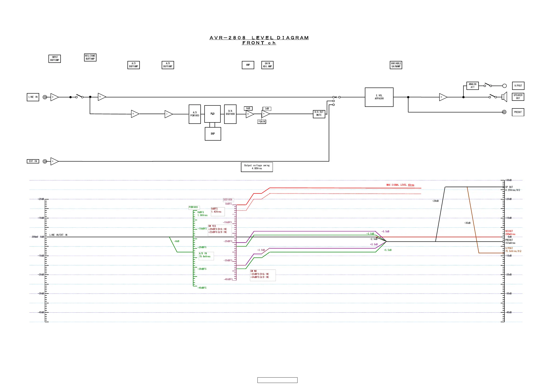The height and width of the screenshot is (392, 555).
Task: Click the INPUT BUFFAMP box
Action: [55, 59]
